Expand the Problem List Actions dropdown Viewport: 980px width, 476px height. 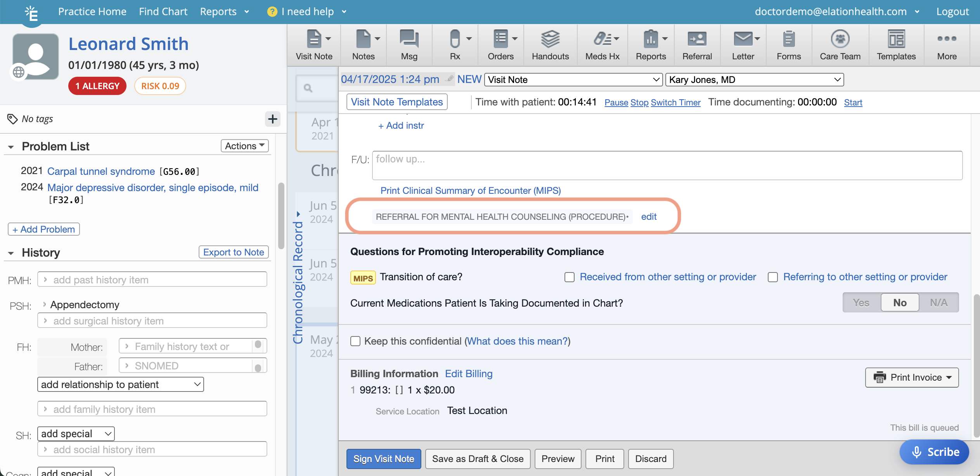(x=244, y=146)
